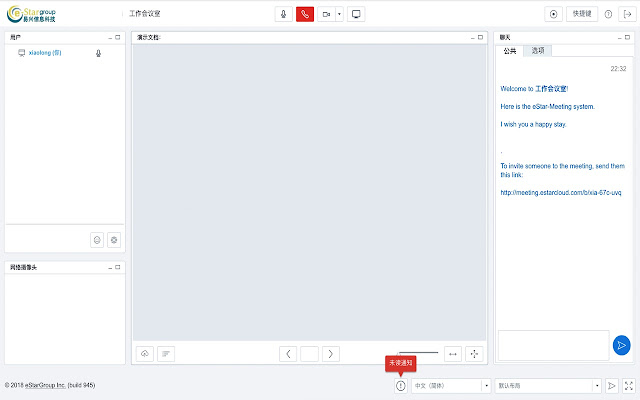Viewport: 640px width, 400px height.
Task: Start sharing the webcam
Action: pyautogui.click(x=326, y=14)
